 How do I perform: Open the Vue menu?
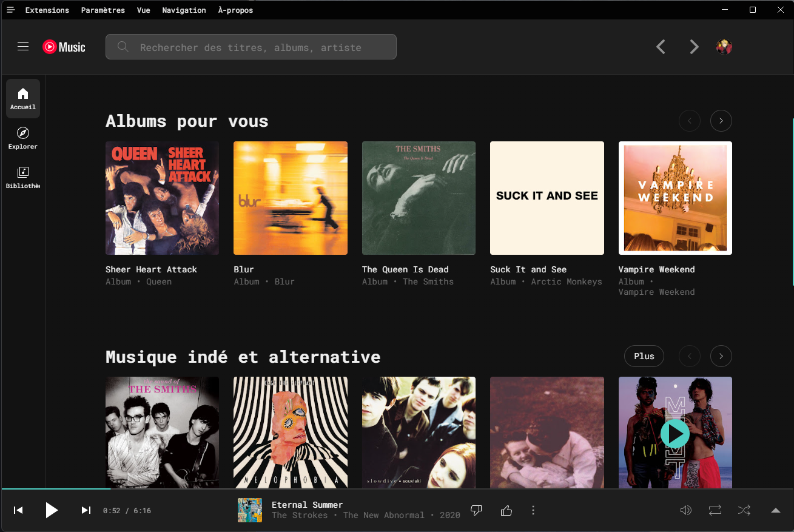[144, 10]
